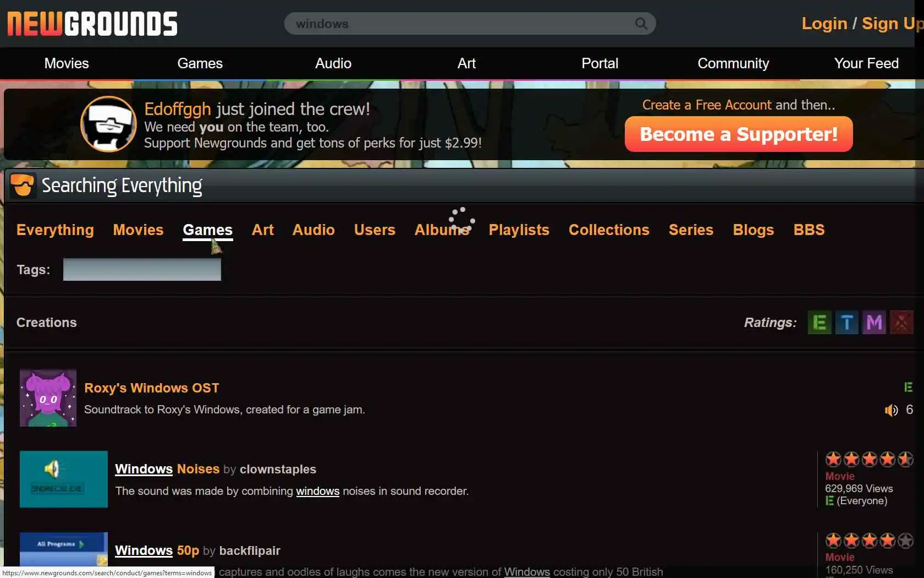924x578 pixels.
Task: Click the star rating for Windows Noises
Action: (x=869, y=459)
